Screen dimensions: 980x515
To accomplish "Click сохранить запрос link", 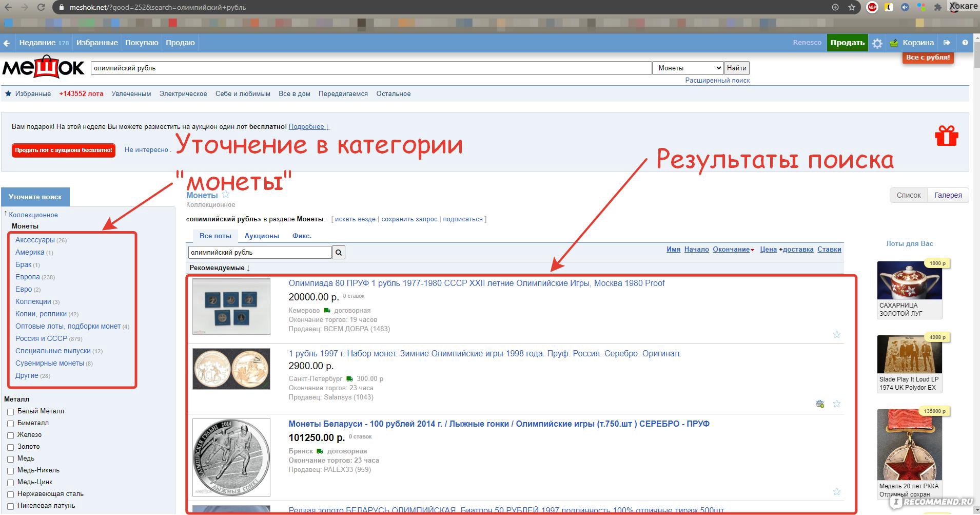I will point(409,219).
